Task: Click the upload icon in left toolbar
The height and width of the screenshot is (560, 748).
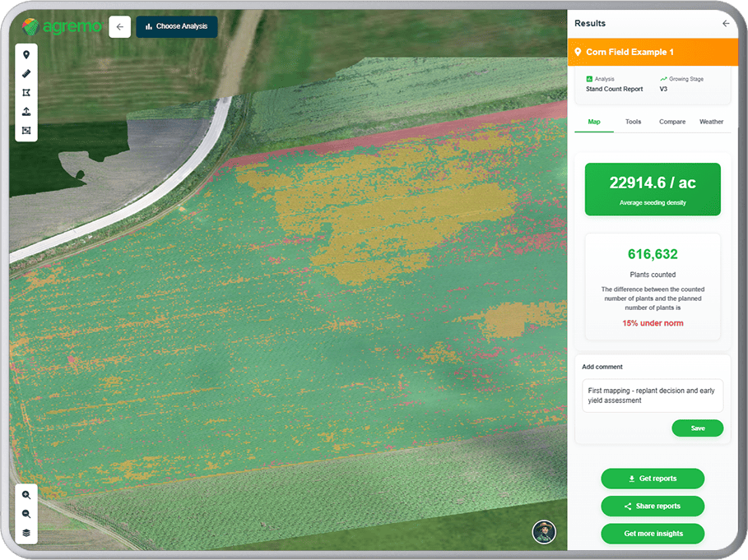Action: [26, 111]
